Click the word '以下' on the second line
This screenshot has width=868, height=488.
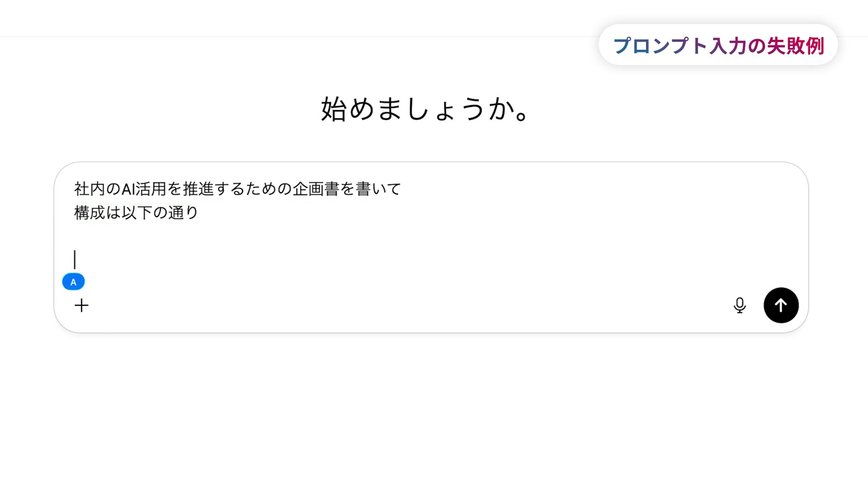point(137,213)
